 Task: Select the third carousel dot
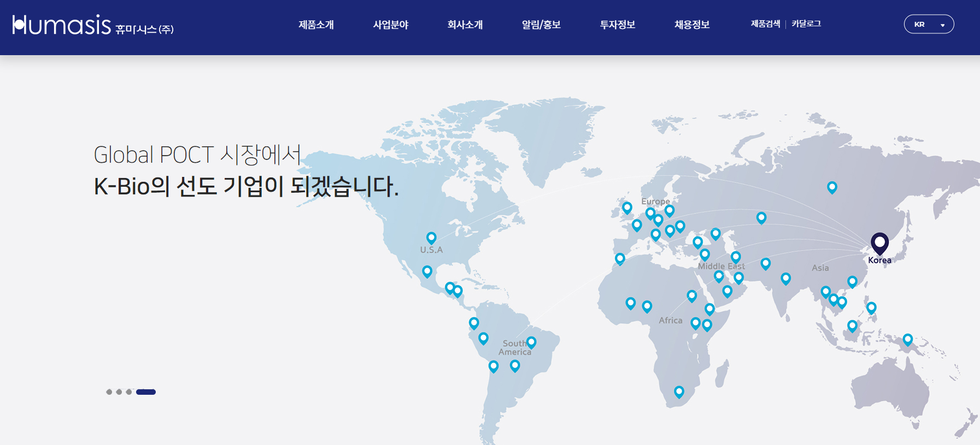click(129, 392)
